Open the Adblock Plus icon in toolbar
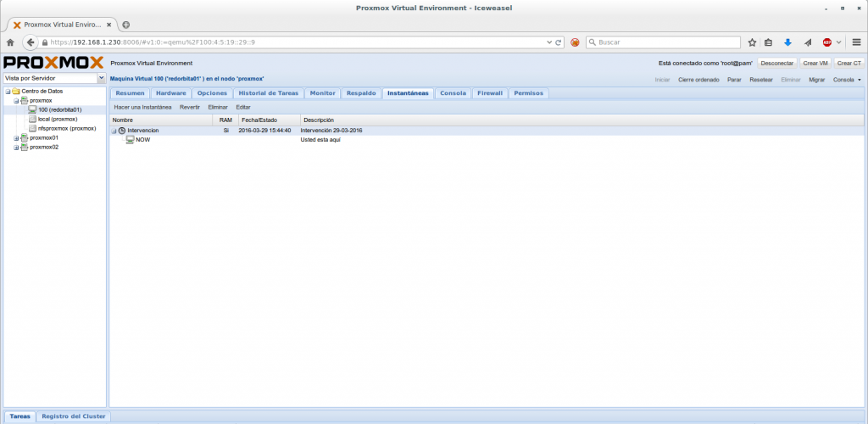Image resolution: width=868 pixels, height=424 pixels. coord(826,42)
